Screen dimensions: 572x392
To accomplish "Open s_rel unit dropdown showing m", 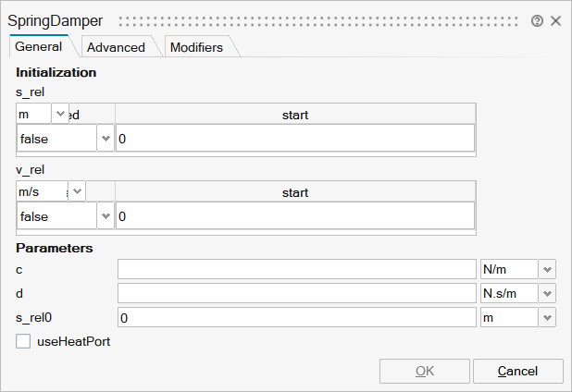I will 61,113.
